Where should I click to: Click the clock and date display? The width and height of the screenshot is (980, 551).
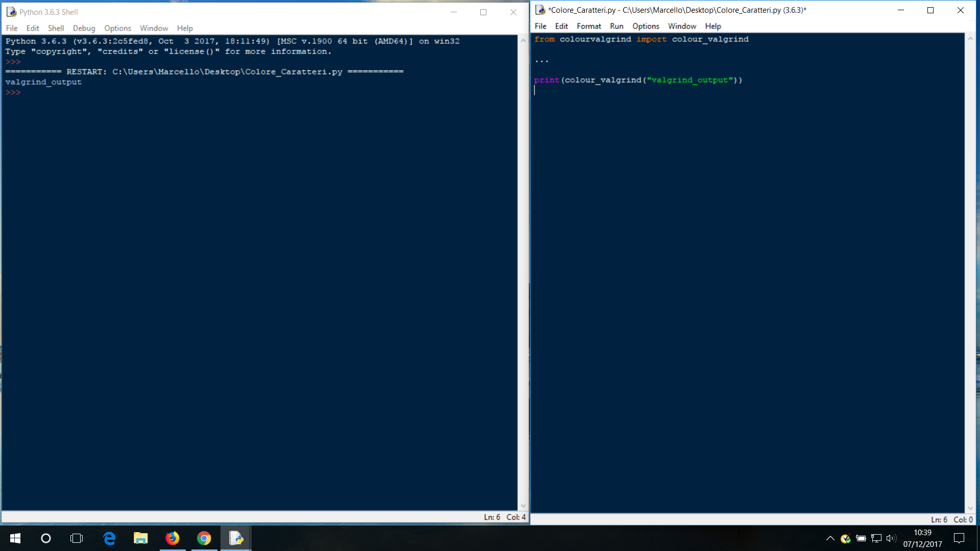922,538
